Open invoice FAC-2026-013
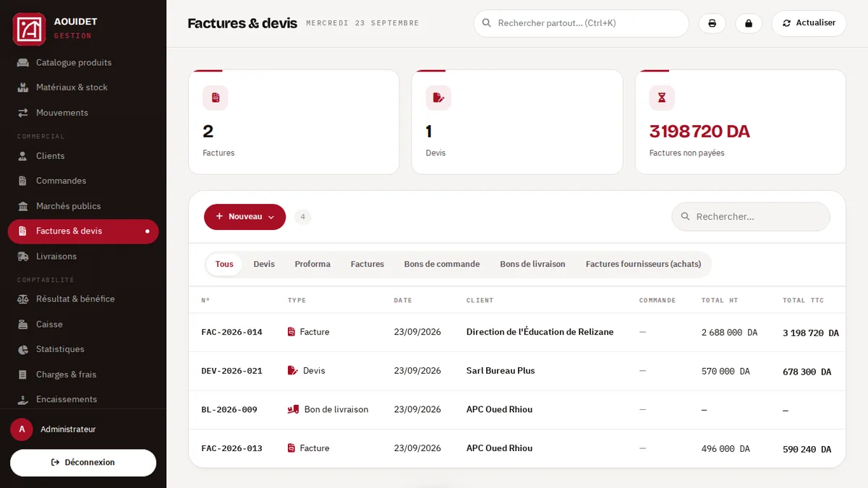Image resolution: width=868 pixels, height=488 pixels. [231, 448]
